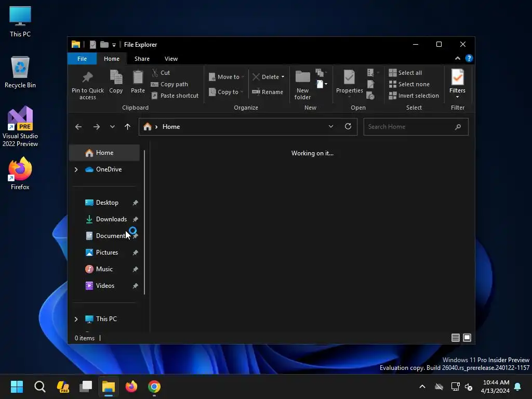Collapse the ribbon with the chevron
Image resolution: width=532 pixels, height=399 pixels.
458,58
